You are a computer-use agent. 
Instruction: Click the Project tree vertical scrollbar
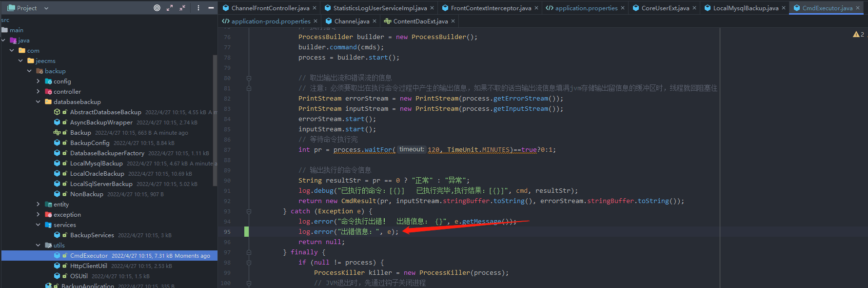(215, 120)
